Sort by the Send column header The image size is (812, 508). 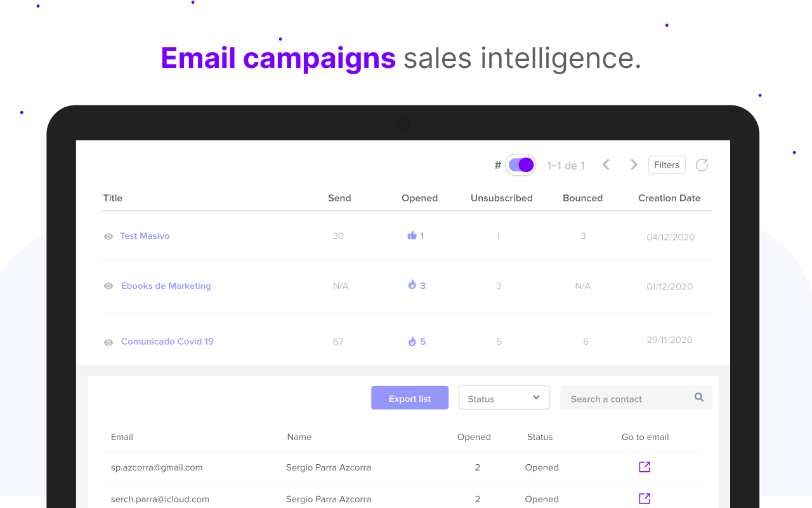[339, 198]
